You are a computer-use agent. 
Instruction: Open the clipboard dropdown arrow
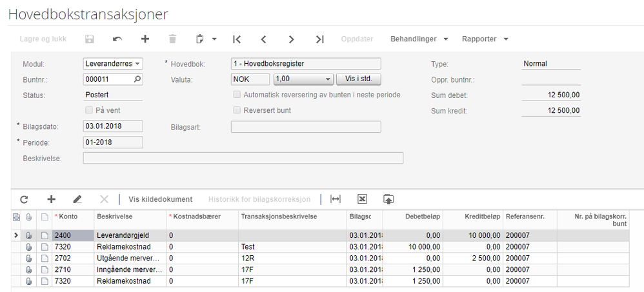coord(214,39)
